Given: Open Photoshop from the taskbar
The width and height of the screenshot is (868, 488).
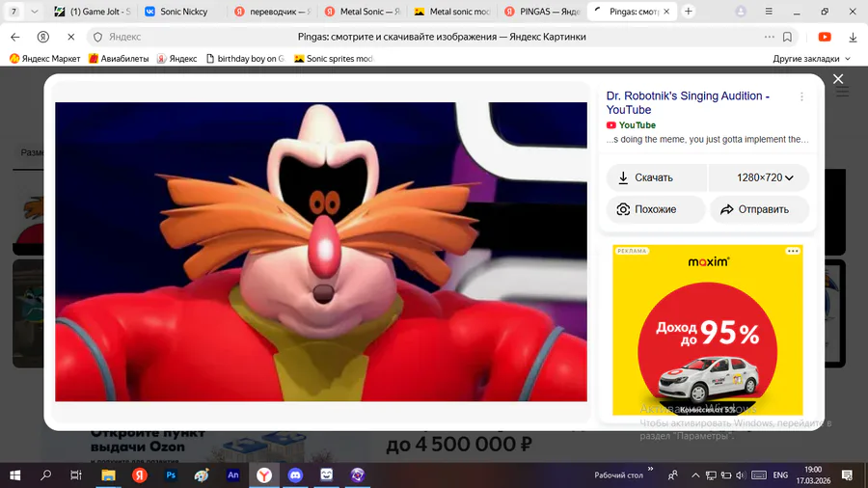Looking at the screenshot, I should tap(171, 475).
